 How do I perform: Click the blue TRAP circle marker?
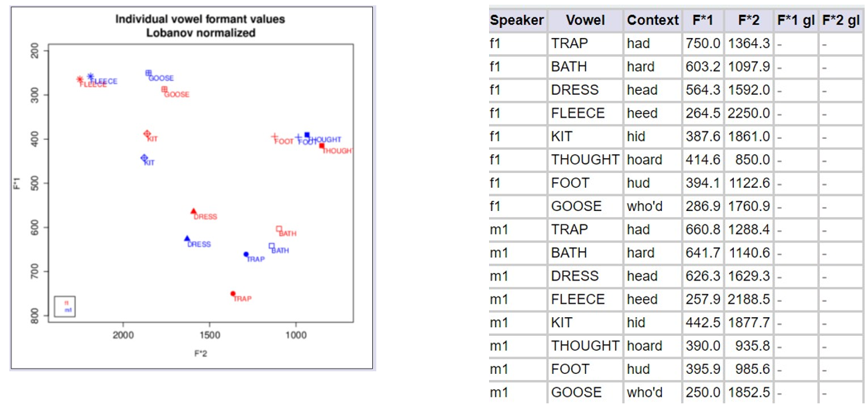[246, 254]
